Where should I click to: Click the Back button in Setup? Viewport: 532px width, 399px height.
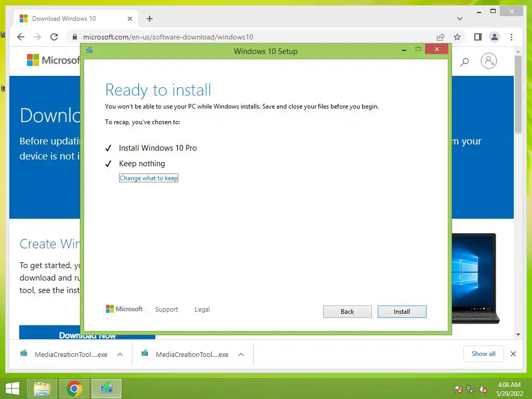pyautogui.click(x=347, y=312)
